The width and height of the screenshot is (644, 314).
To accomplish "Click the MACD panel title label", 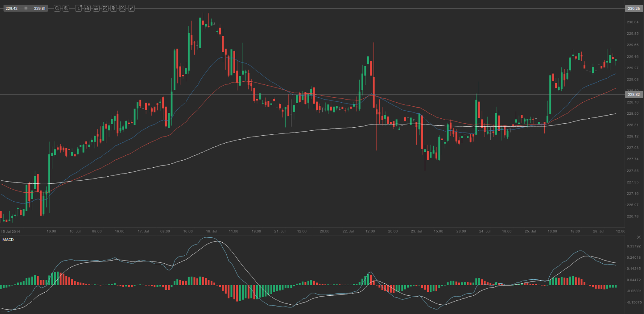I will (8, 240).
